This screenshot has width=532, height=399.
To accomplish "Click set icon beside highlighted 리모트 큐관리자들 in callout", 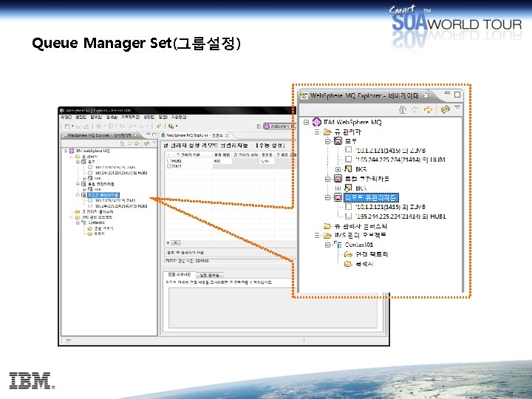I will [338, 197].
